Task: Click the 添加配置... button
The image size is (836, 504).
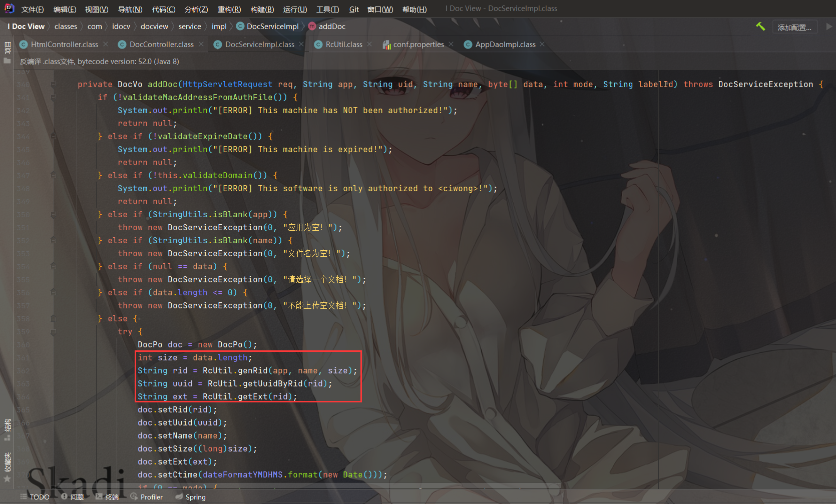Action: click(794, 27)
